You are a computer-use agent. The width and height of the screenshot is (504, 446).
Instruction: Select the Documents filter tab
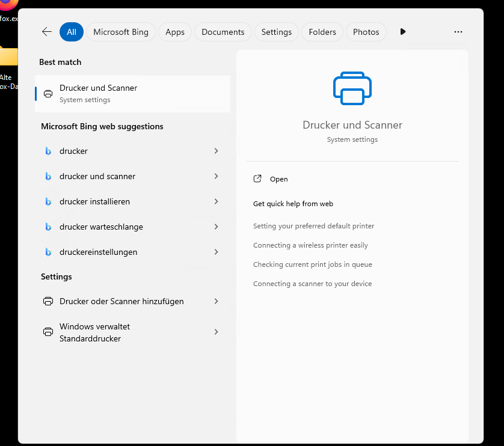[223, 32]
